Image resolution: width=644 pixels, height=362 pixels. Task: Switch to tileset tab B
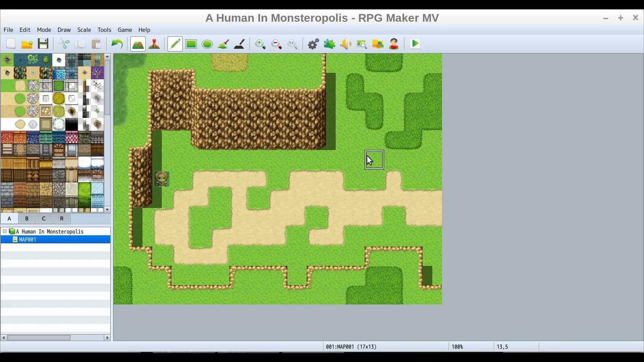(x=27, y=219)
